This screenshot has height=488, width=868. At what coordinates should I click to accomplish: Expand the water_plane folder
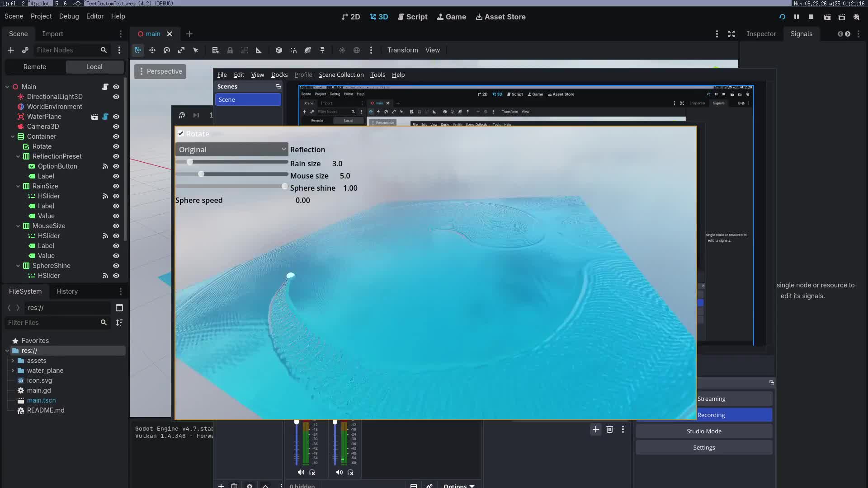(x=13, y=371)
